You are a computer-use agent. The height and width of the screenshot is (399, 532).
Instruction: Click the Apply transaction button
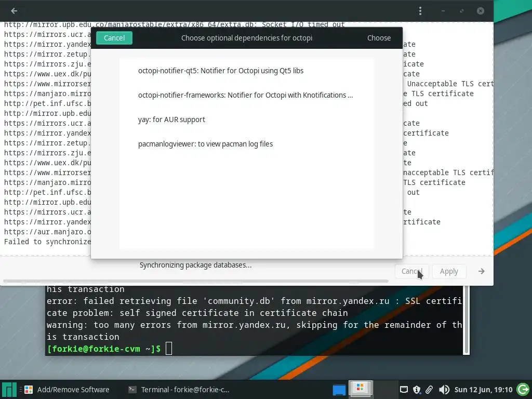click(448, 271)
